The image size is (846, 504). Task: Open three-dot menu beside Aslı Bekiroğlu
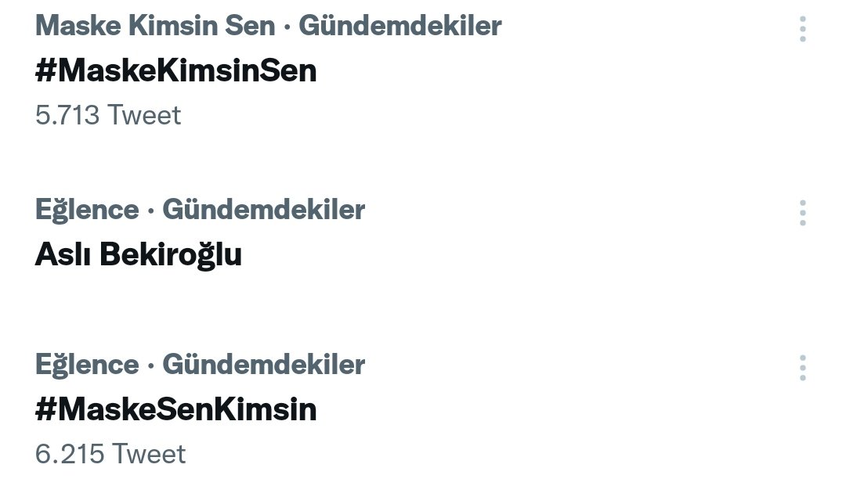pyautogui.click(x=803, y=213)
